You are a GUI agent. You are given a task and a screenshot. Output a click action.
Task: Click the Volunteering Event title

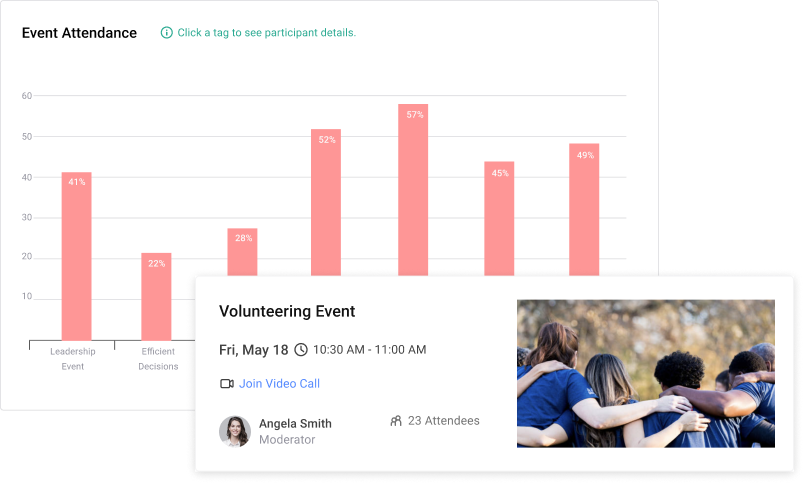click(x=287, y=312)
